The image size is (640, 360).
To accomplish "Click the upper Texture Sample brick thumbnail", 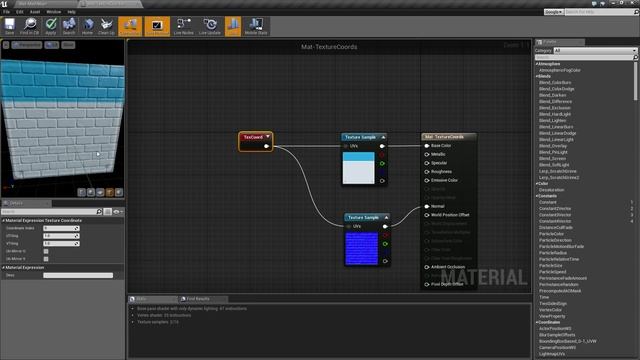I will [358, 168].
